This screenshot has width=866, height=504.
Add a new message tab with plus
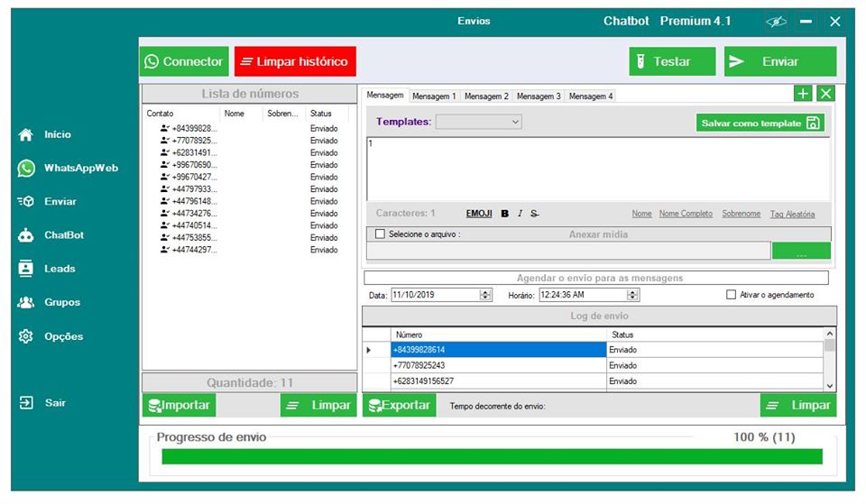coord(803,94)
